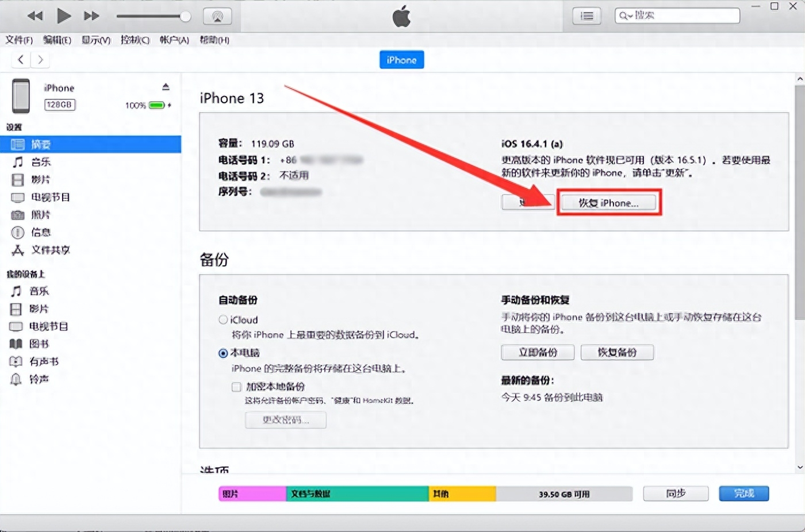Click the scrollbar down arrow
805x532 pixels.
[x=800, y=467]
